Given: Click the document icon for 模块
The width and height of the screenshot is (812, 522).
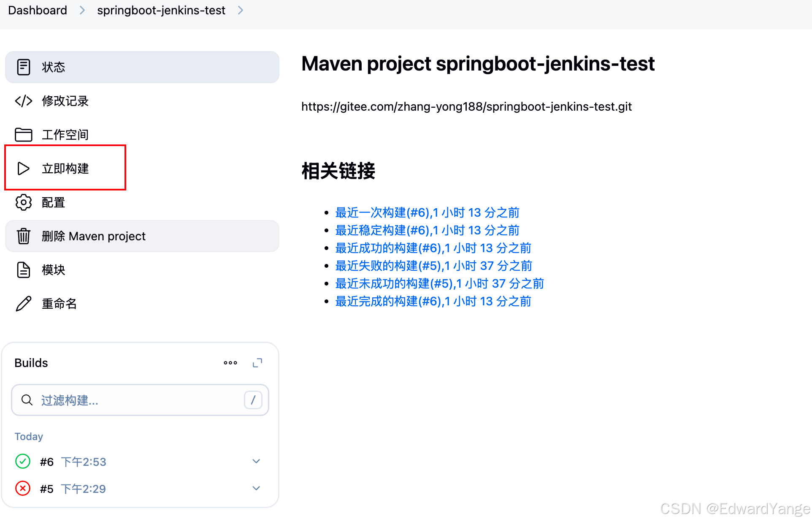Looking at the screenshot, I should [x=23, y=270].
